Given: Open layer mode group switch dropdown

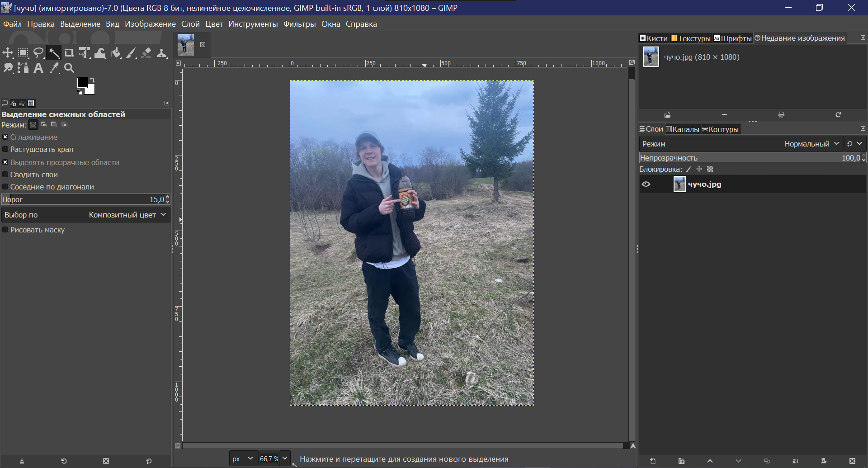Looking at the screenshot, I should click(854, 144).
